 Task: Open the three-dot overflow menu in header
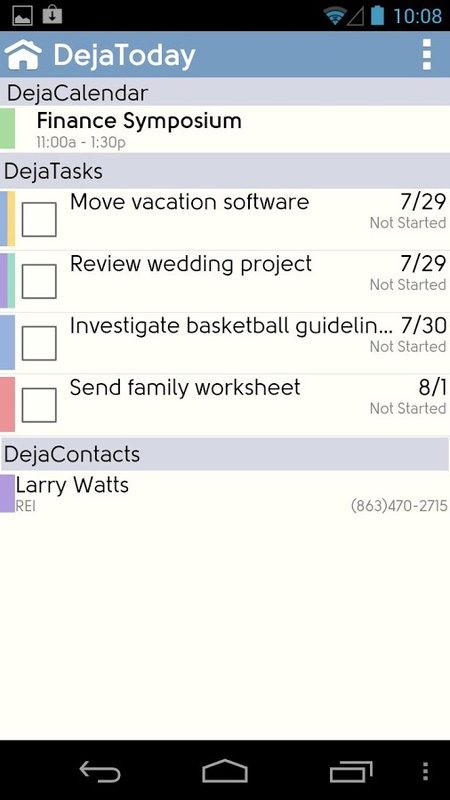[427, 54]
